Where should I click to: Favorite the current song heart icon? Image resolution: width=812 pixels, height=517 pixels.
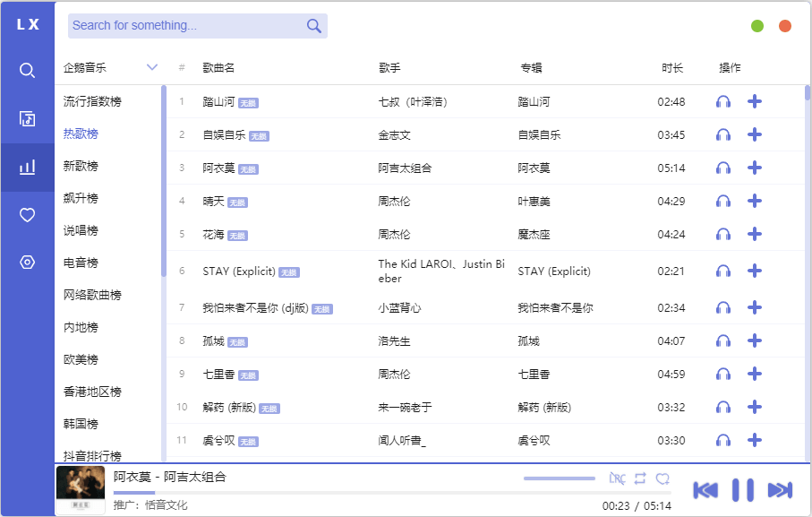pyautogui.click(x=662, y=478)
